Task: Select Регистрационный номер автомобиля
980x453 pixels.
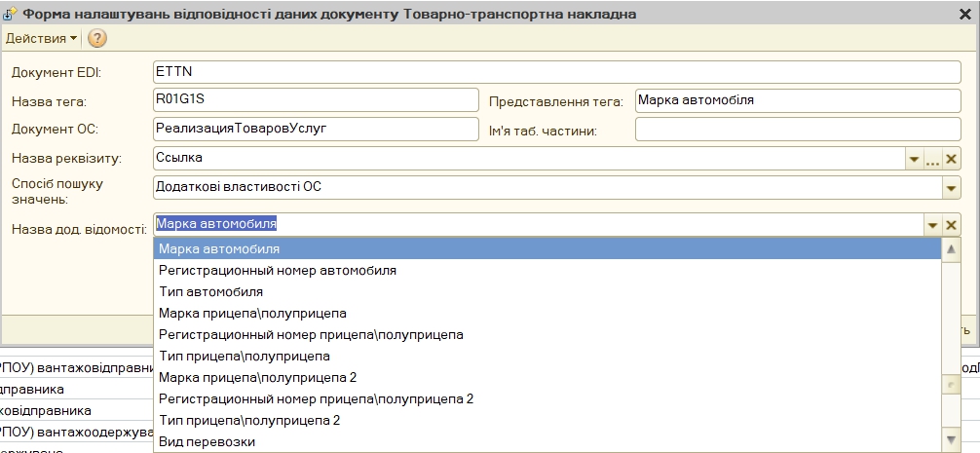Action: pyautogui.click(x=547, y=271)
